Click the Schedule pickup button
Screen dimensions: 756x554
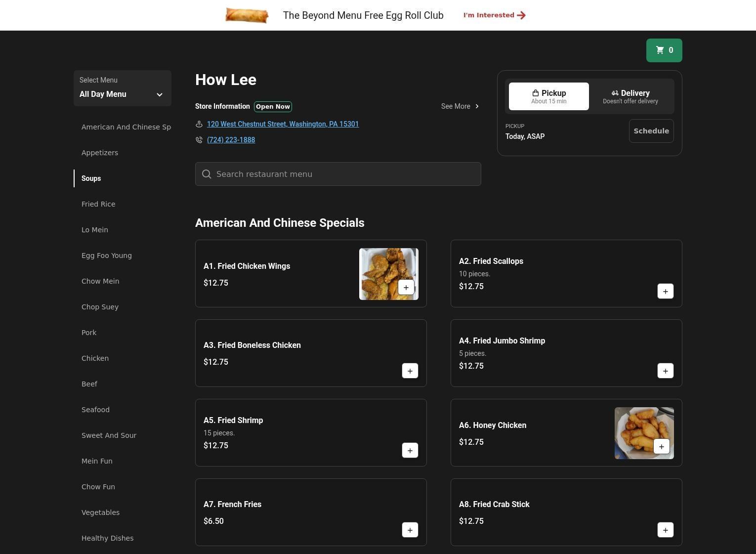click(651, 131)
